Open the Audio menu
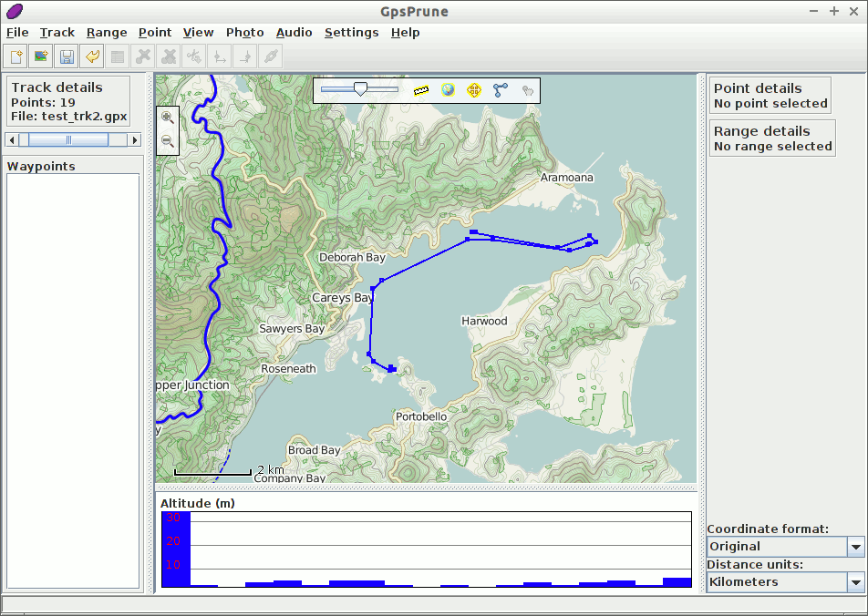Screen dimensions: 868x616 [x=294, y=33]
